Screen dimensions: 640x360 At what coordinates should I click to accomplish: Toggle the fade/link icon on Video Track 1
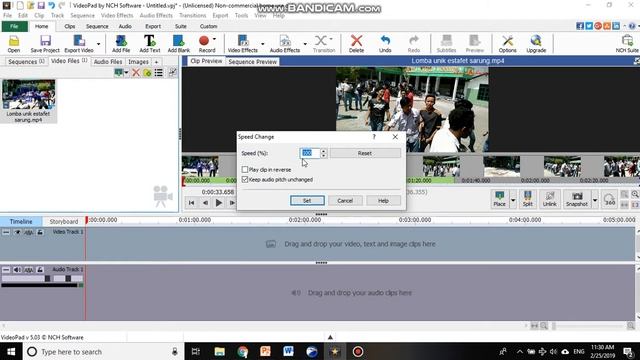click(x=29, y=232)
